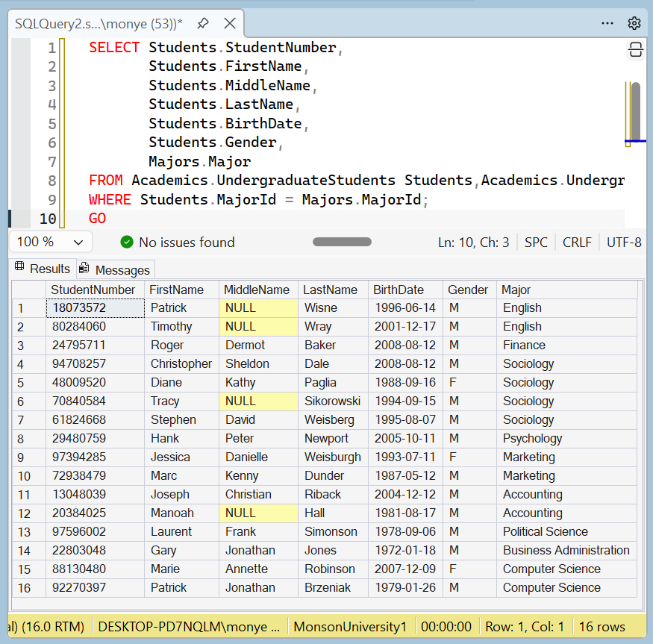Screen dimensions: 653x644
Task: Click the CRLF line ending indicator
Action: point(577,243)
